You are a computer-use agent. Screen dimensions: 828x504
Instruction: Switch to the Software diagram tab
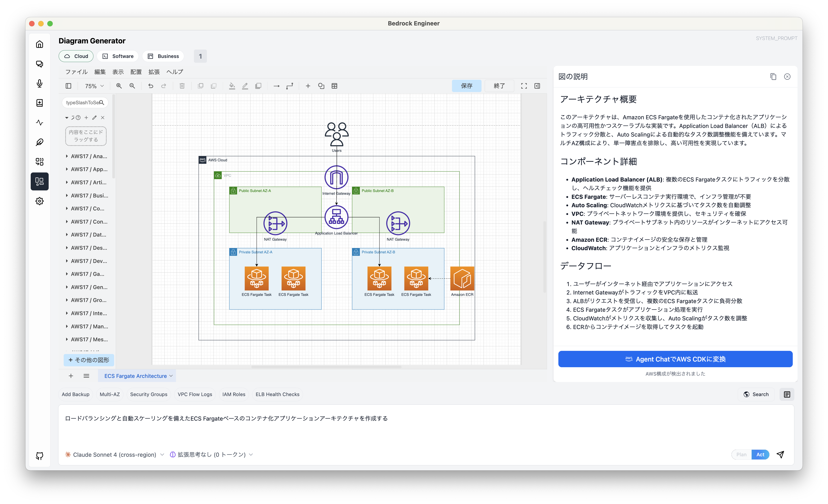118,56
